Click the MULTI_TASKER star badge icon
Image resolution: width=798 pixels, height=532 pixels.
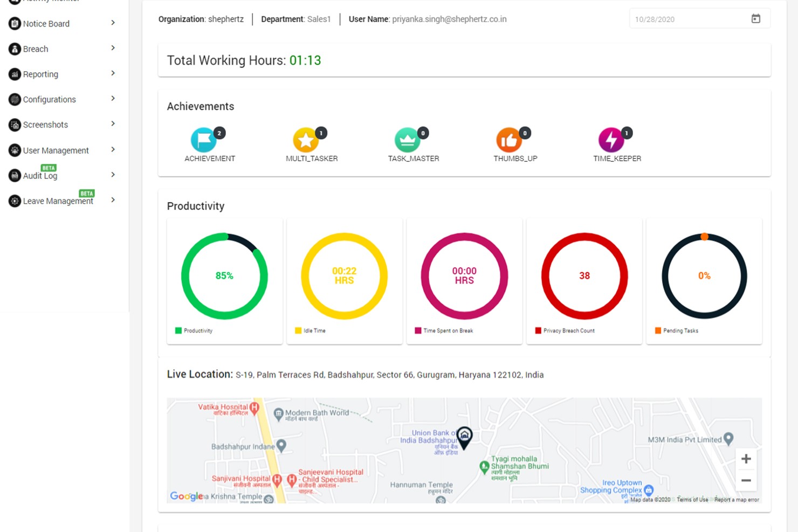[305, 140]
